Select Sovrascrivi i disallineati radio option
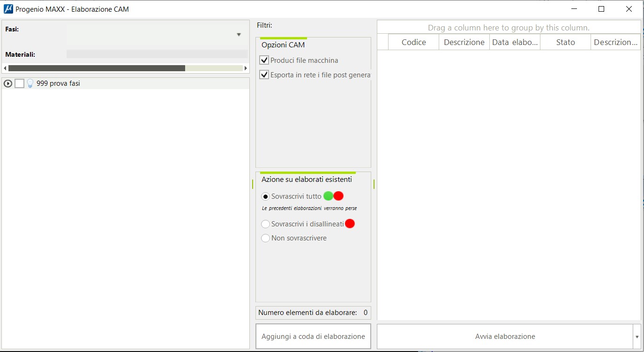The image size is (644, 352). coord(266,224)
